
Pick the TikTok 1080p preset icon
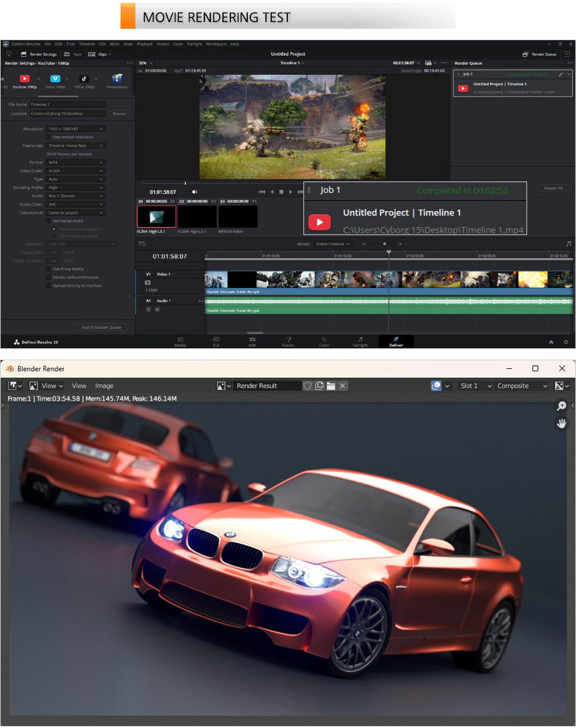(x=85, y=79)
